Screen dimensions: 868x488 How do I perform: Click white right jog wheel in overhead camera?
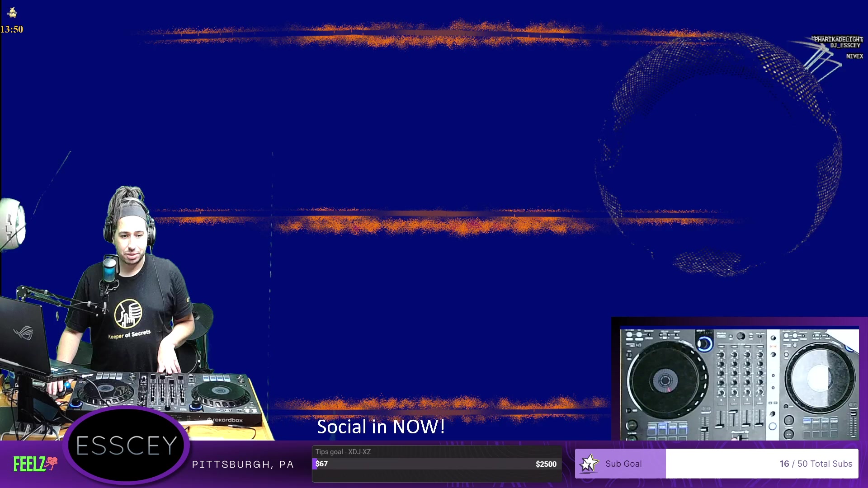[x=821, y=378]
